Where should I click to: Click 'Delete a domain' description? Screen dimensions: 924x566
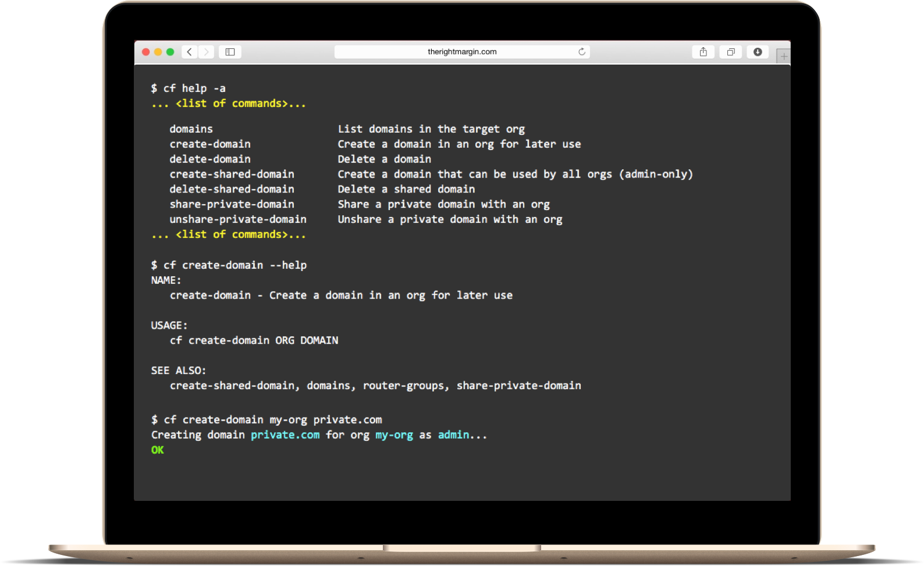click(385, 159)
